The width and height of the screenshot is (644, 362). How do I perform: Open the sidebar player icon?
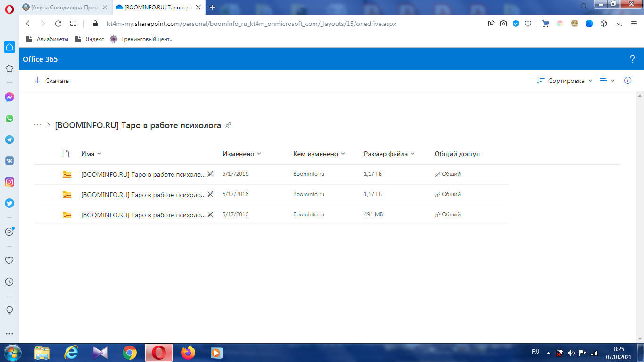coord(9,231)
